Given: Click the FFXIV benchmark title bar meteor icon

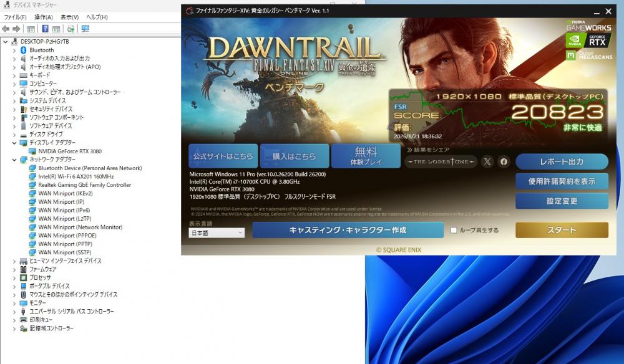Looking at the screenshot, I should 190,11.
